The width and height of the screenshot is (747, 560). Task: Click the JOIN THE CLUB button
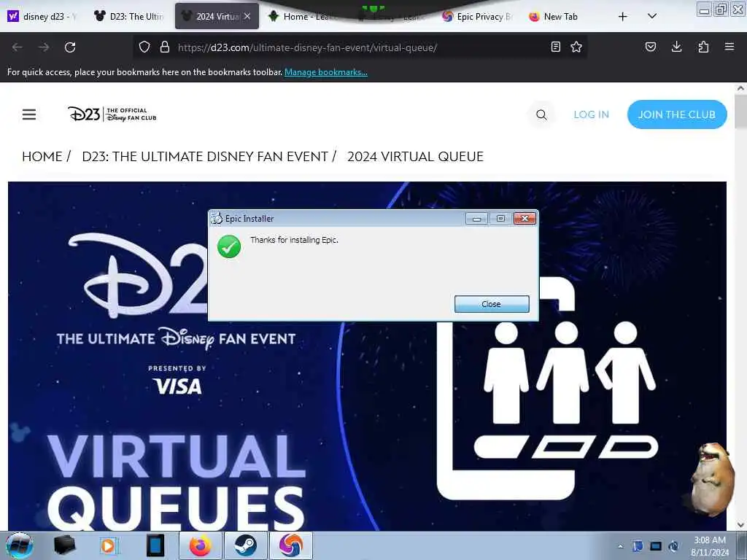tap(677, 114)
